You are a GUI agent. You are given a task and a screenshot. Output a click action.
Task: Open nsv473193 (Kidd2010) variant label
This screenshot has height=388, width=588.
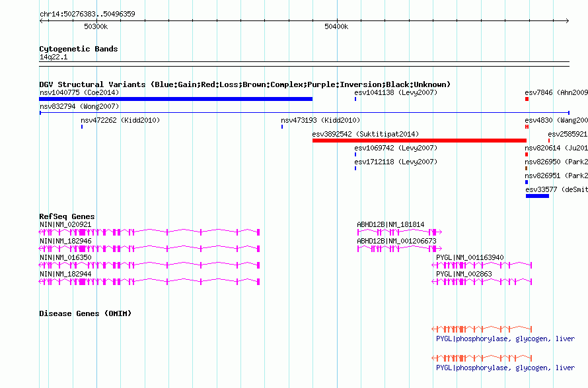[320, 120]
